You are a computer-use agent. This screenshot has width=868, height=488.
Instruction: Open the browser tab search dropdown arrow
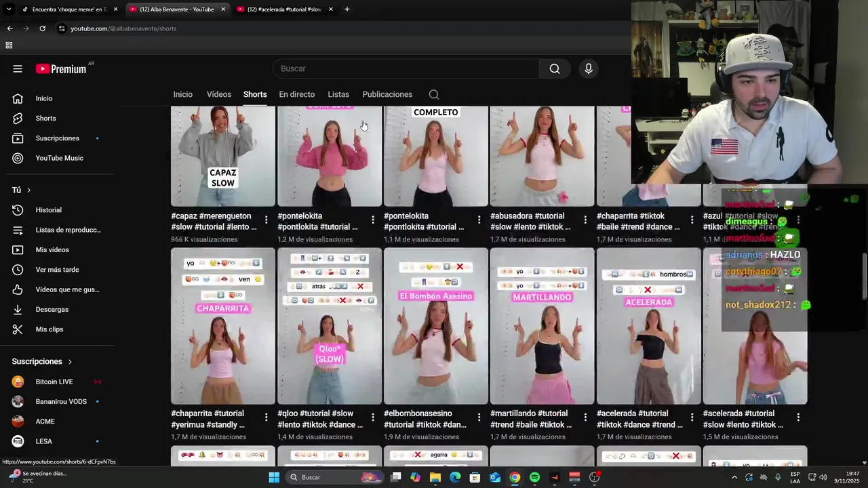pyautogui.click(x=9, y=9)
